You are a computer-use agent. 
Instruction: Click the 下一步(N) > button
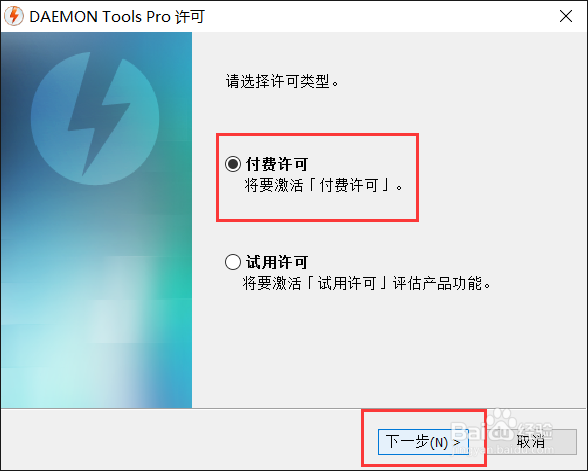423,442
